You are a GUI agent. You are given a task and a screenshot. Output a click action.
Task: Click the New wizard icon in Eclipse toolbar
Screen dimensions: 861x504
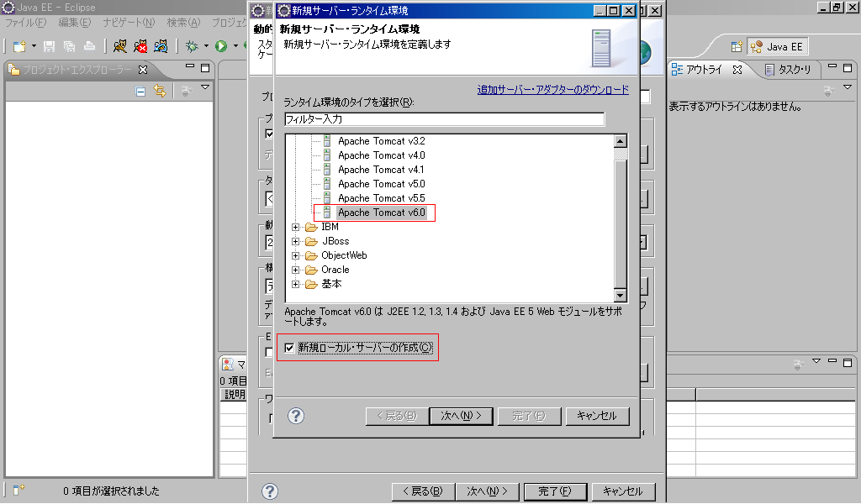point(19,46)
